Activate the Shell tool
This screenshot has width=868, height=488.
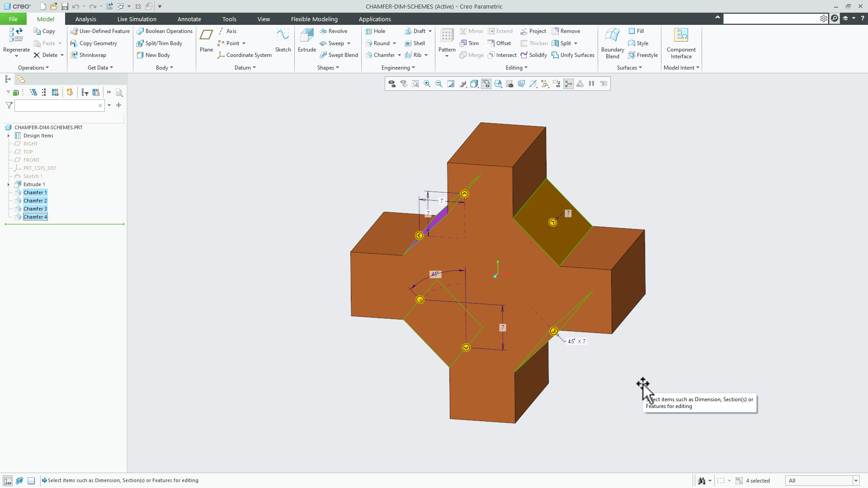(x=415, y=43)
